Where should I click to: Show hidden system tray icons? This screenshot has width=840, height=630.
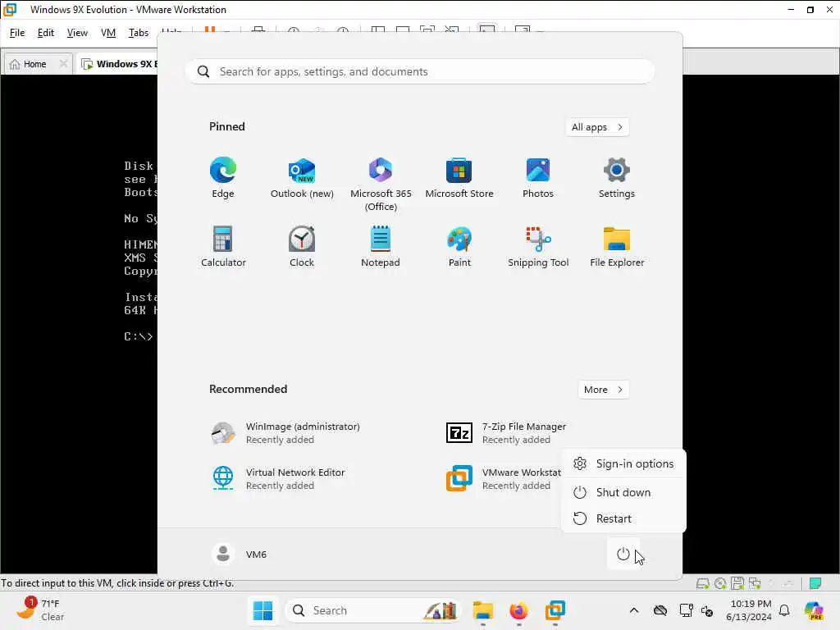[634, 610]
